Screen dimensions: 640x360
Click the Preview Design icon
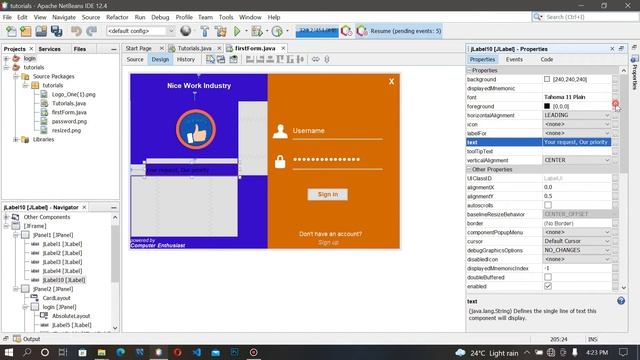pyautogui.click(x=233, y=60)
